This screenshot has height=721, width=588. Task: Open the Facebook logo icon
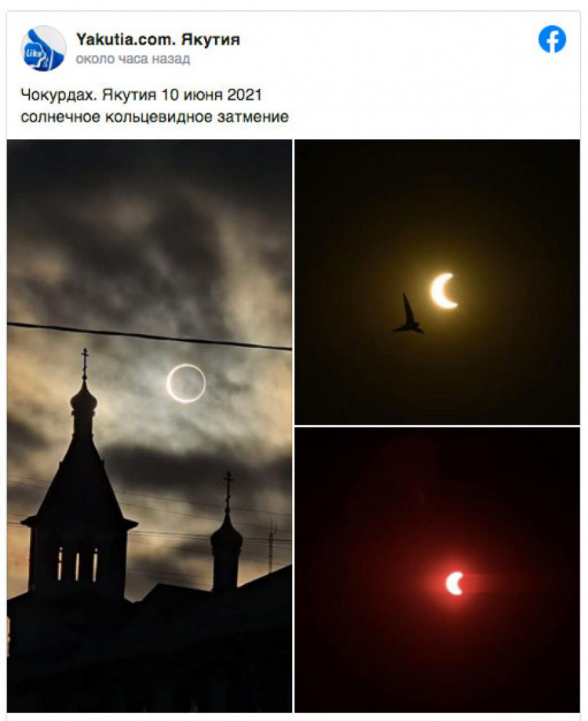[552, 39]
